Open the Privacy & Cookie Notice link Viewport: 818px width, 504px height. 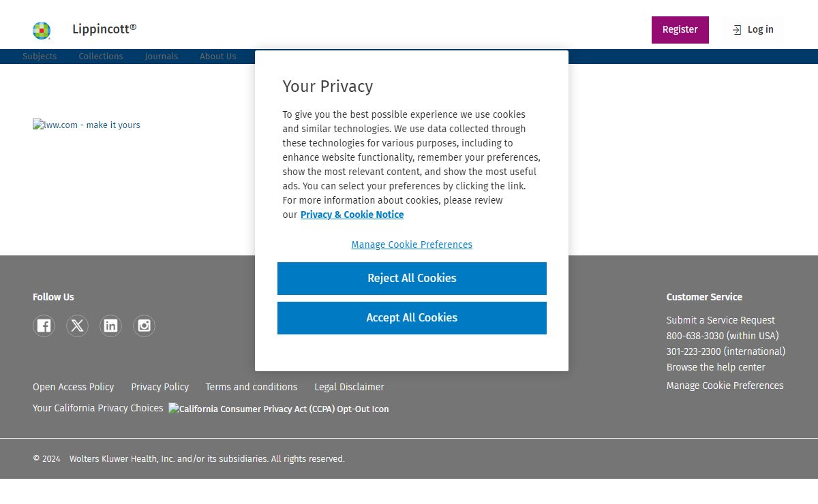click(352, 215)
